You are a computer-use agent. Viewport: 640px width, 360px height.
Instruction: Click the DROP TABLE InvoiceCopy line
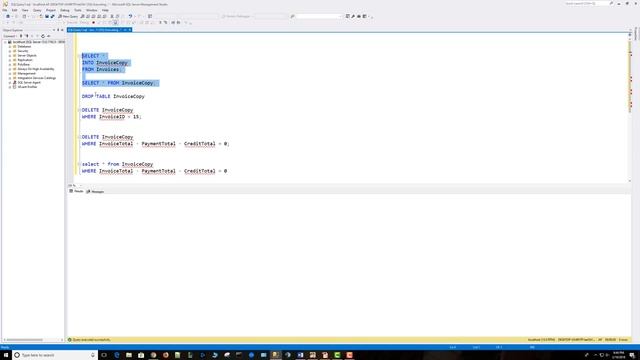113,96
